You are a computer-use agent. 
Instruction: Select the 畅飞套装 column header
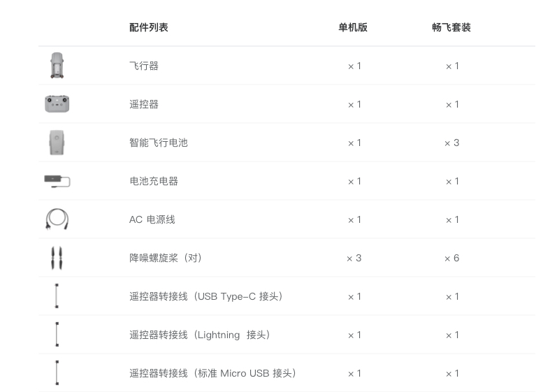click(x=451, y=27)
